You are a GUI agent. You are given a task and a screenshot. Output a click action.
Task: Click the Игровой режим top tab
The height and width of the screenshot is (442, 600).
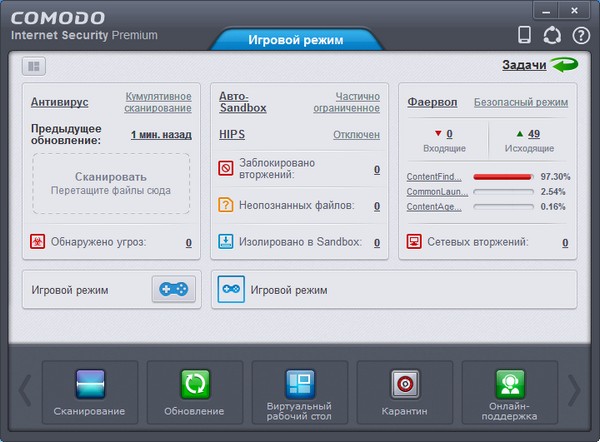tap(295, 40)
